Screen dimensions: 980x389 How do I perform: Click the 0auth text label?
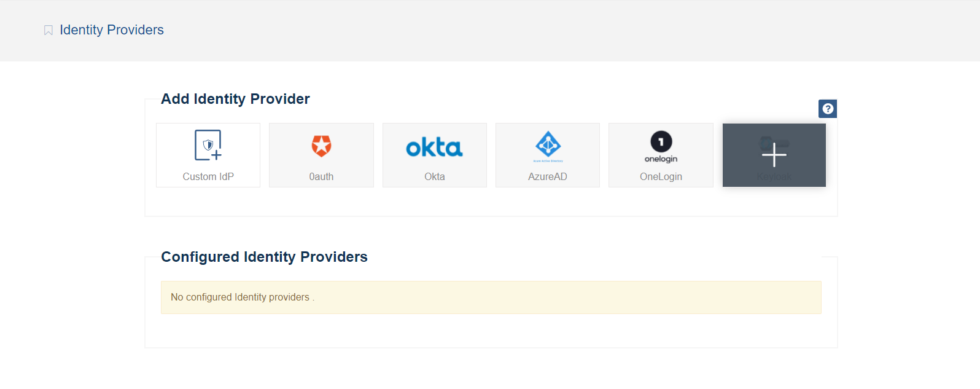pyautogui.click(x=321, y=176)
